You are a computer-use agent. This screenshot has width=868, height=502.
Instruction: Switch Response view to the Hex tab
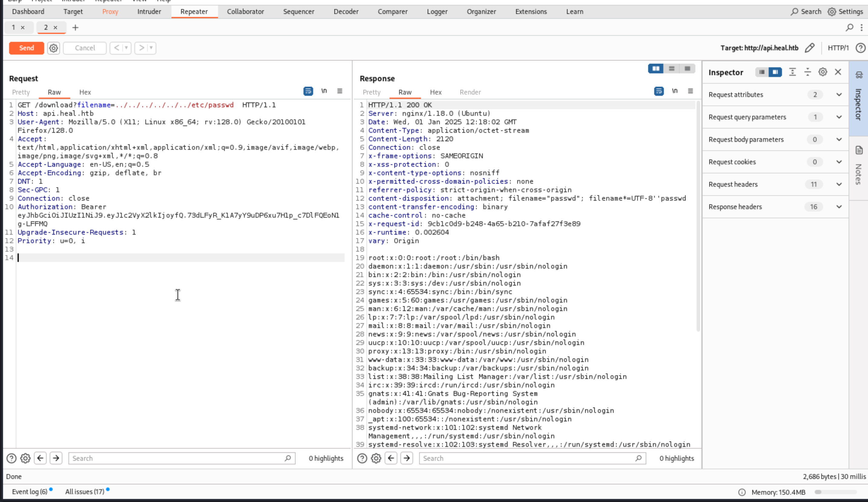click(436, 92)
